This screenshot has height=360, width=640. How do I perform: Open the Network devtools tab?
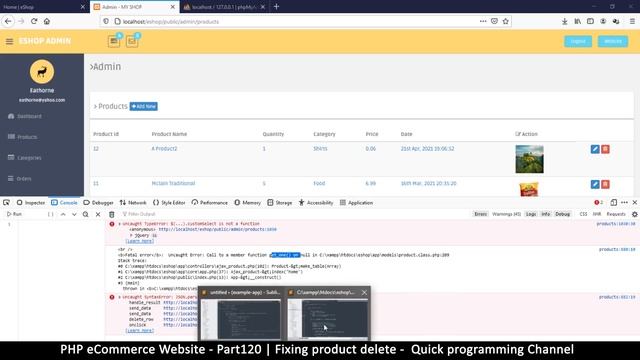[x=133, y=202]
